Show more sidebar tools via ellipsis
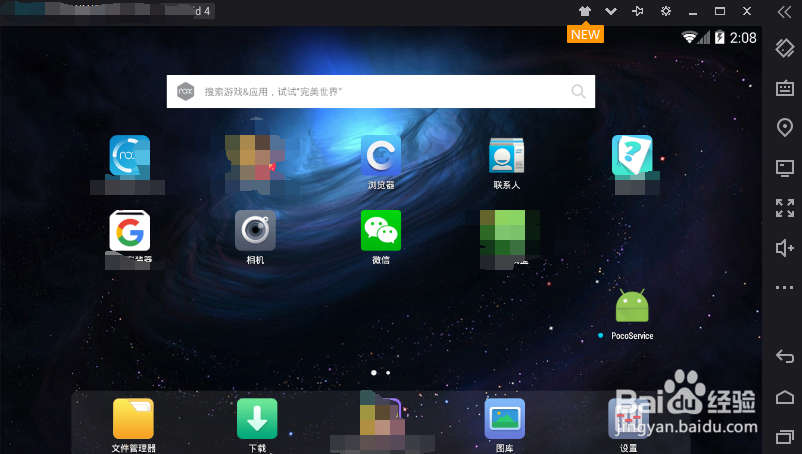 point(785,287)
